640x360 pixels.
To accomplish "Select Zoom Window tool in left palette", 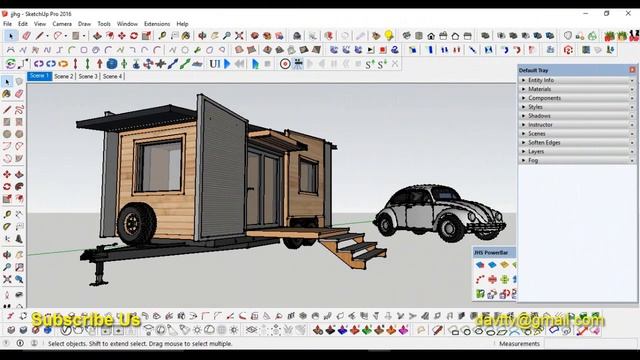I will click(19, 267).
